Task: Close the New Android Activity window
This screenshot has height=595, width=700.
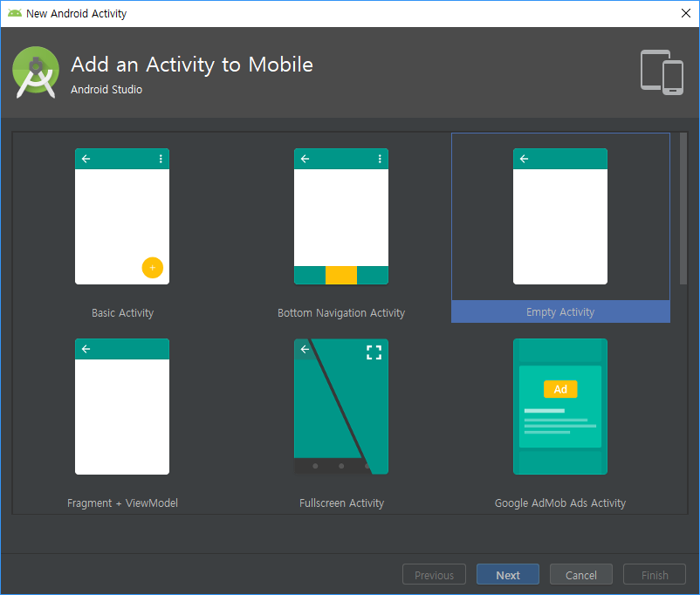Action: pos(686,13)
